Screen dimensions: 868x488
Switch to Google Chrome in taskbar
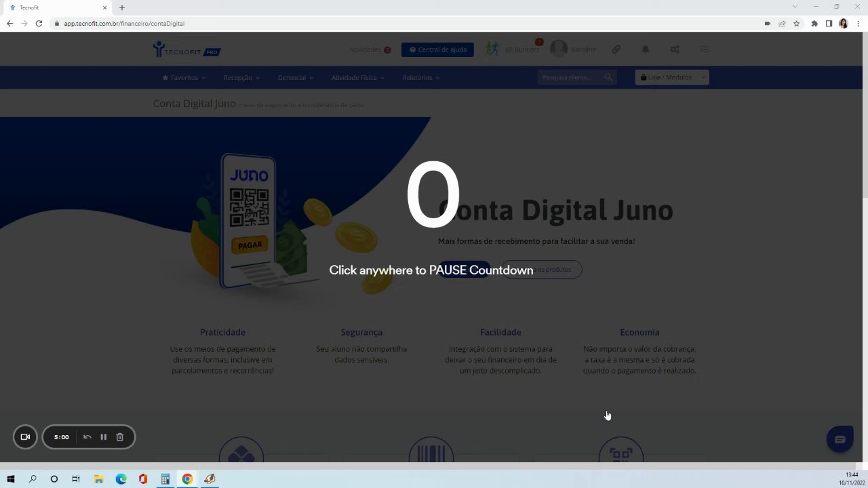click(x=187, y=479)
